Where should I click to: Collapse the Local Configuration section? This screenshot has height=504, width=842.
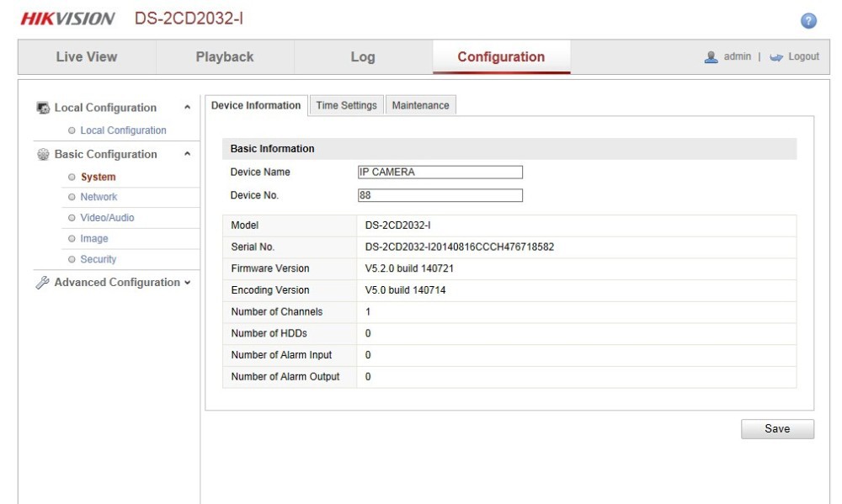point(187,108)
